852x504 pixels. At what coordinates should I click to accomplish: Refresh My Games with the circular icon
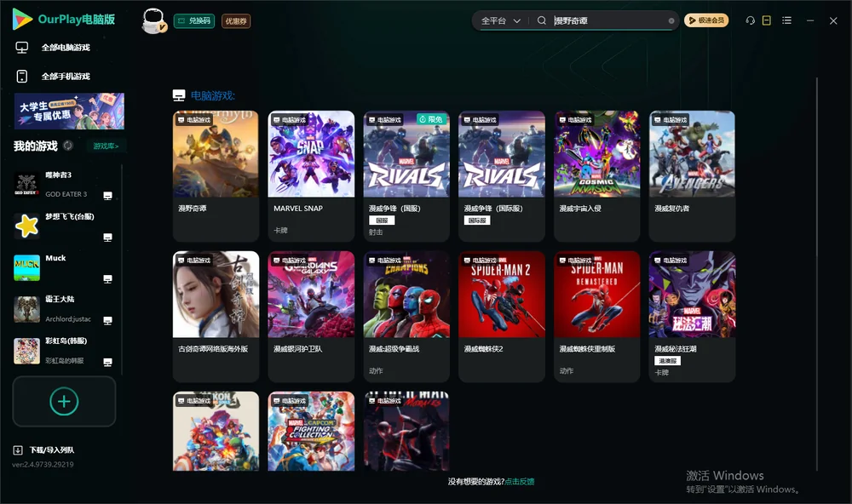pyautogui.click(x=68, y=146)
